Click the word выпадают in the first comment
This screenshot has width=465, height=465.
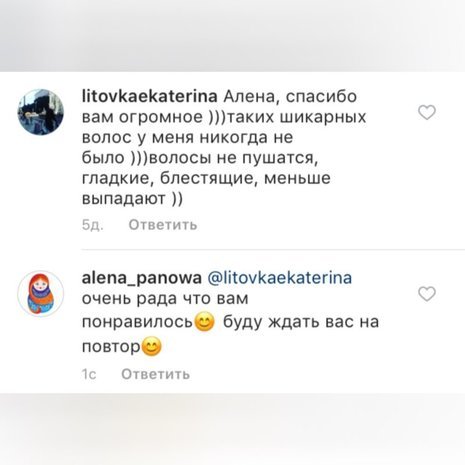[124, 199]
